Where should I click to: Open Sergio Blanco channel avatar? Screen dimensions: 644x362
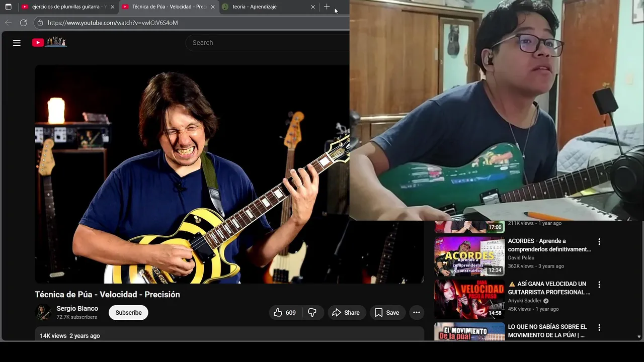(43, 313)
